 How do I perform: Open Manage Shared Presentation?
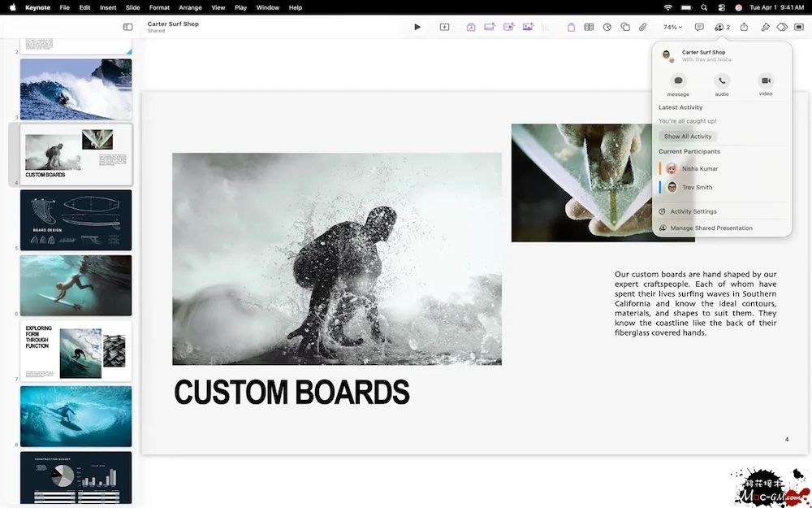[710, 228]
